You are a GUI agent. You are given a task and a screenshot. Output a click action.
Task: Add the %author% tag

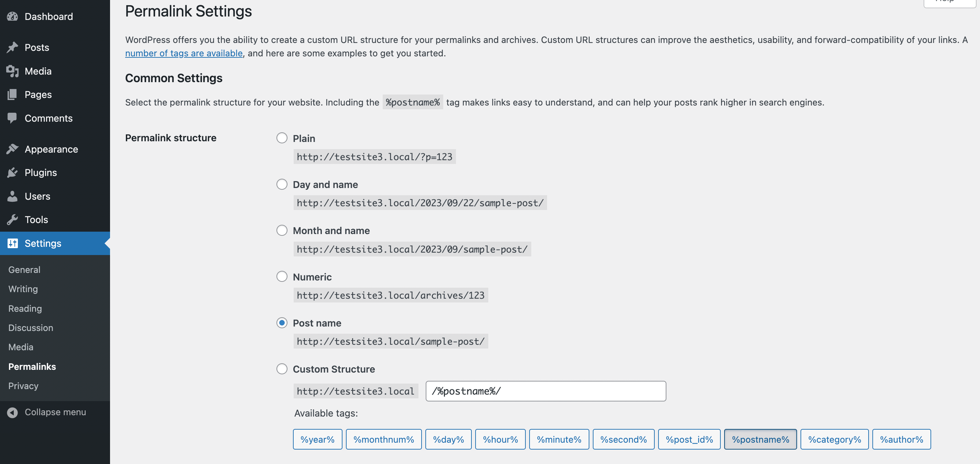click(x=901, y=439)
